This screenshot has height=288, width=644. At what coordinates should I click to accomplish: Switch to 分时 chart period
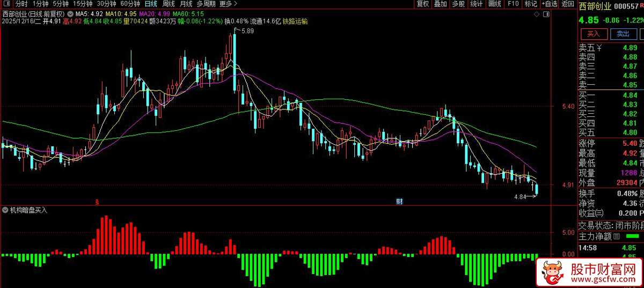pos(21,4)
